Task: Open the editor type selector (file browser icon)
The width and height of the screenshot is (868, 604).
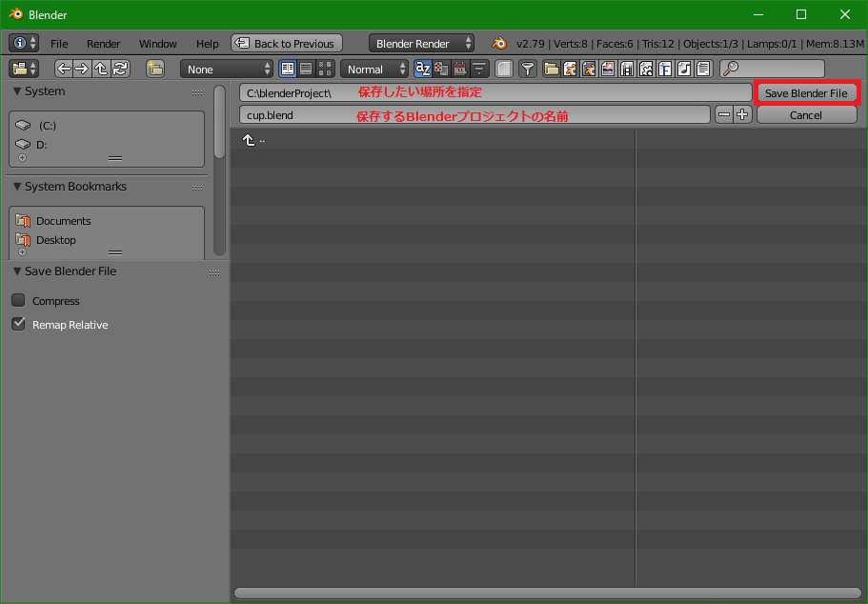Action: 24,70
